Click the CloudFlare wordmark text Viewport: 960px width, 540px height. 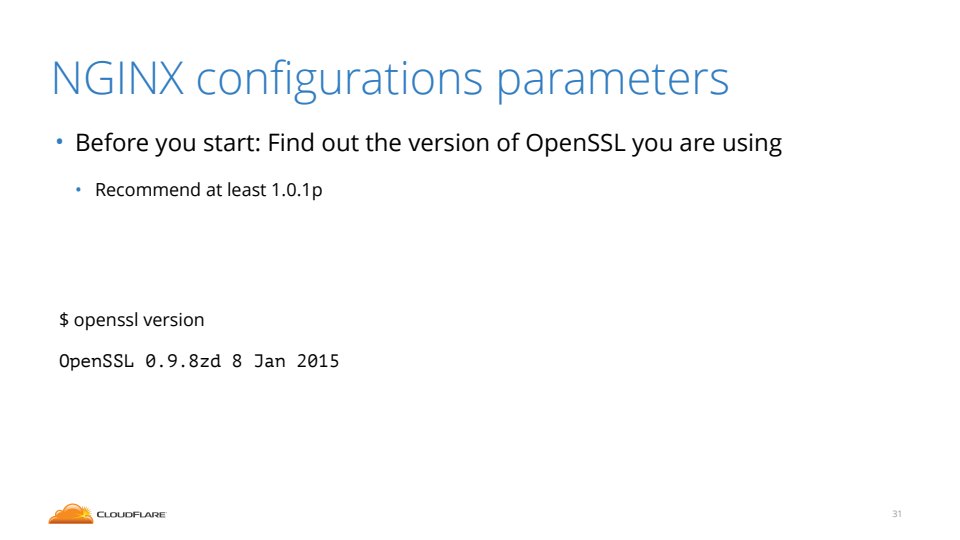(x=131, y=515)
